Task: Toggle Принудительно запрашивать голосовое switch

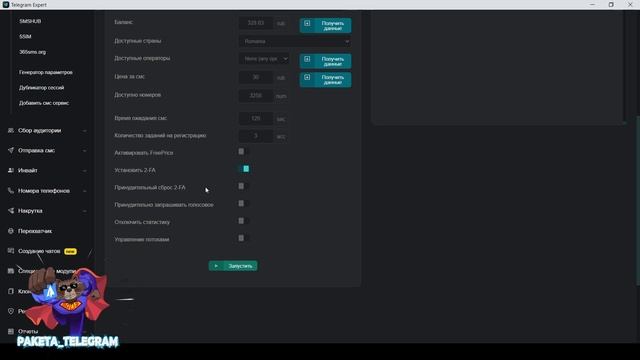Action: click(x=243, y=204)
